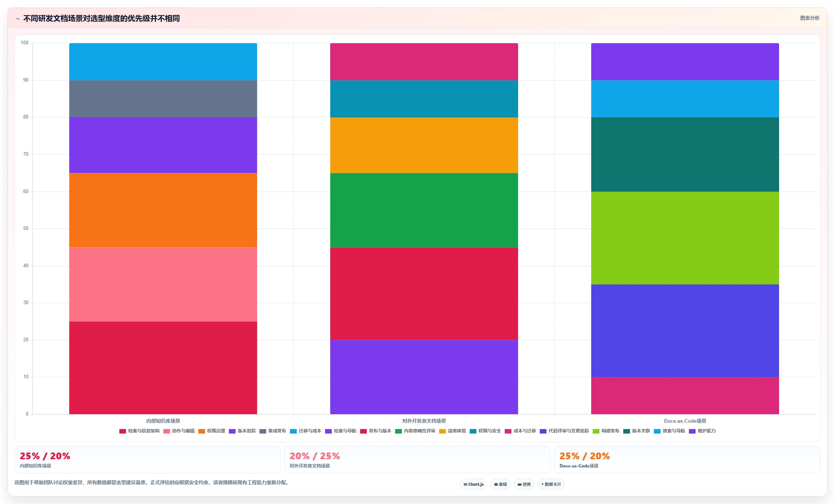
Task: Click the magenta bottom segment of Docs-as-Code场景 bar
Action: tap(685, 396)
